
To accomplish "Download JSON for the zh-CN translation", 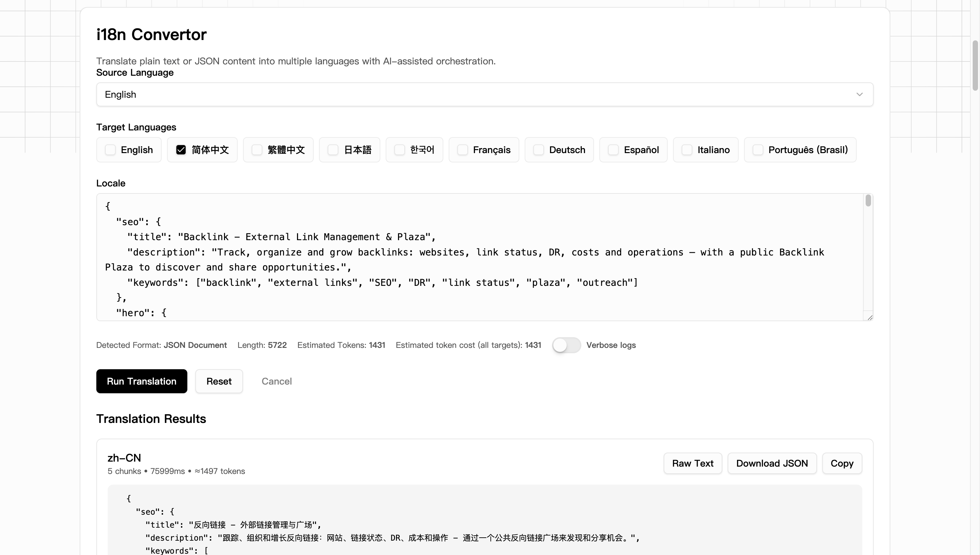I will tap(772, 463).
